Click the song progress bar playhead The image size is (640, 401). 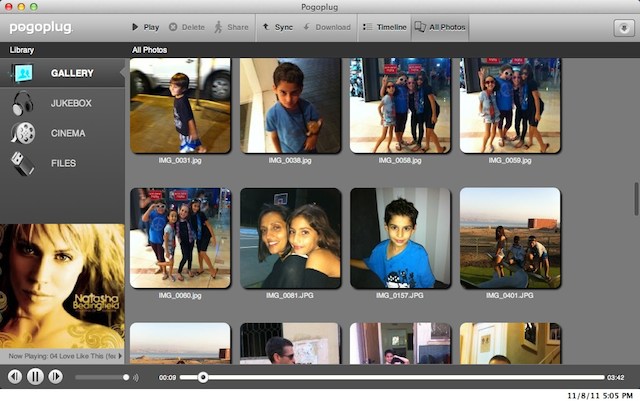point(203,377)
